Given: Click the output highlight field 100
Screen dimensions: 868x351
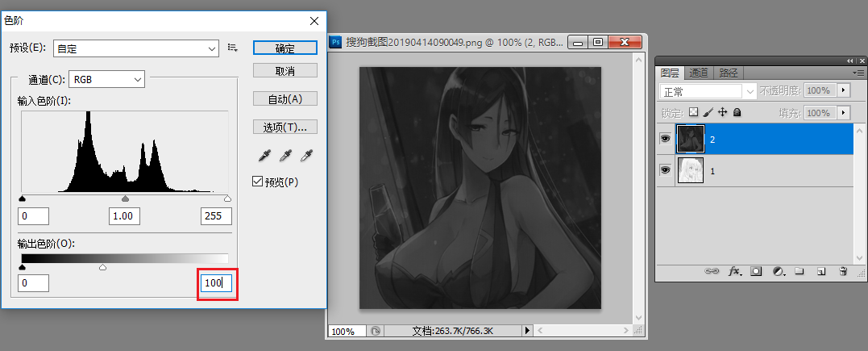Looking at the screenshot, I should 216,282.
